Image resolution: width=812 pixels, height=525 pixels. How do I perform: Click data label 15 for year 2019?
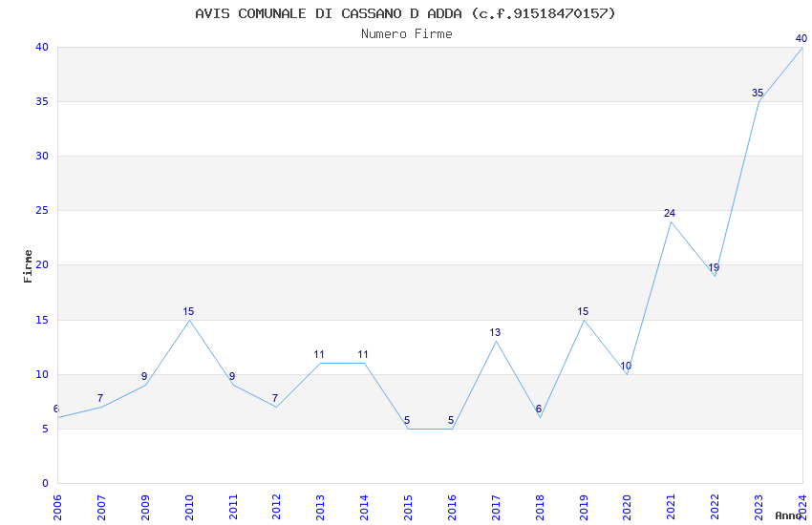[x=583, y=311]
